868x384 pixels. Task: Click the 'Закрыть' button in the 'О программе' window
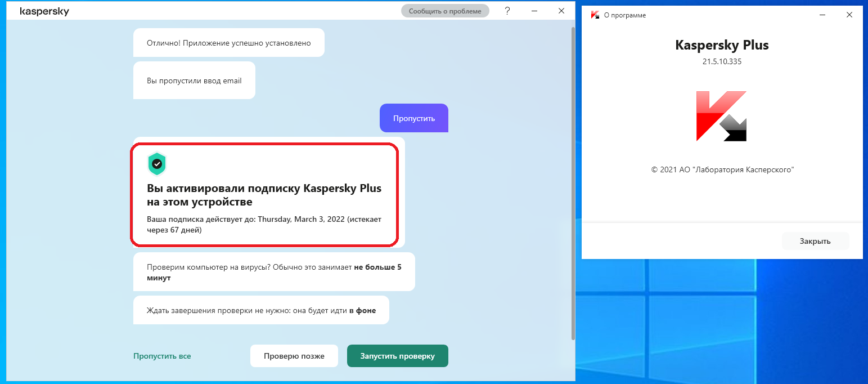[815, 241]
